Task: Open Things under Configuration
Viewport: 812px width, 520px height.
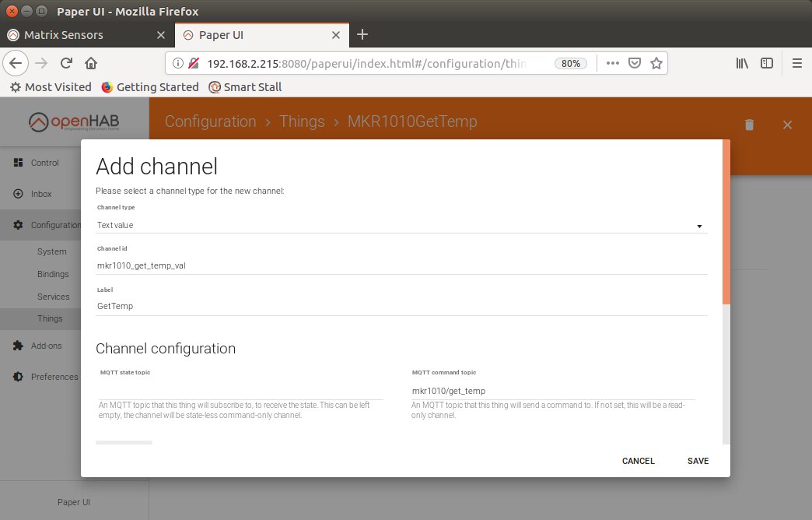Action: (50, 318)
